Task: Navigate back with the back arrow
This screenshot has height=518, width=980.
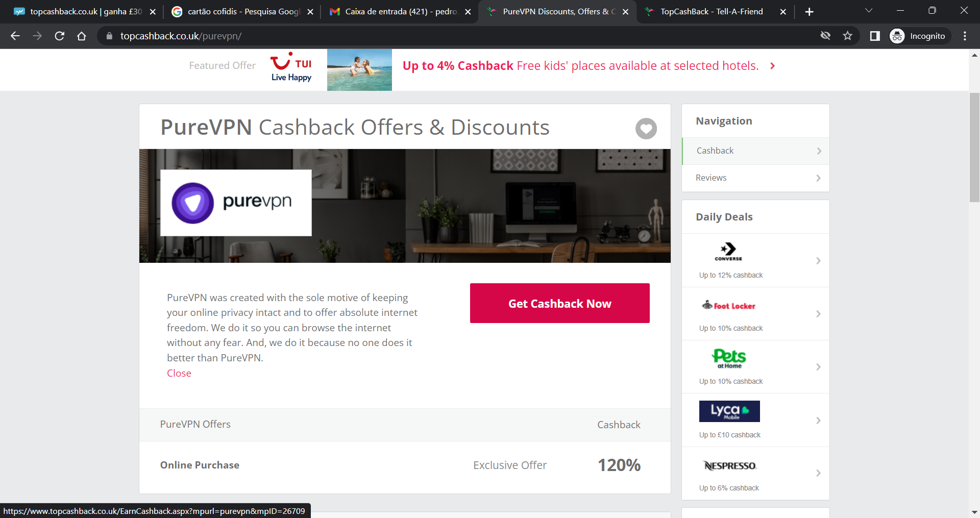Action: click(x=15, y=36)
